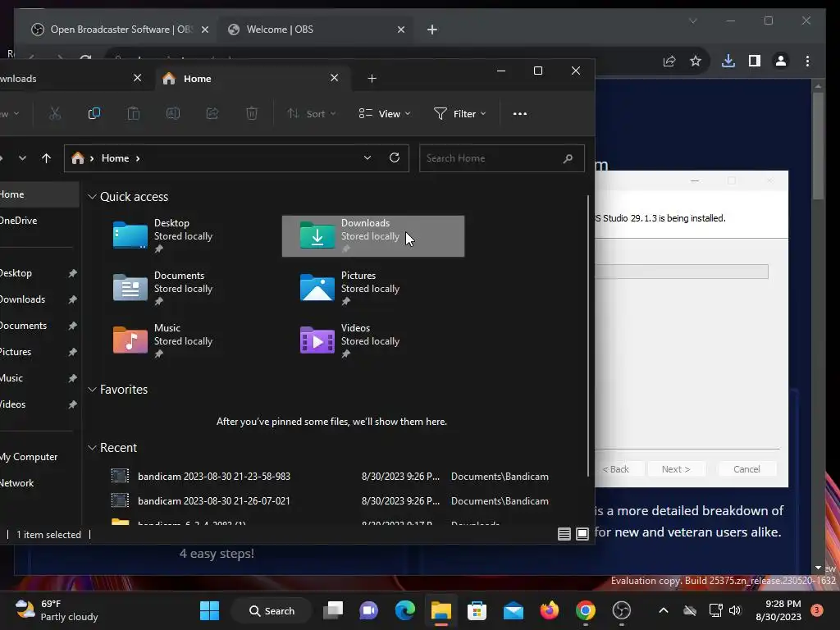840x630 pixels.
Task: Refresh the Home folder view
Action: [x=395, y=157]
